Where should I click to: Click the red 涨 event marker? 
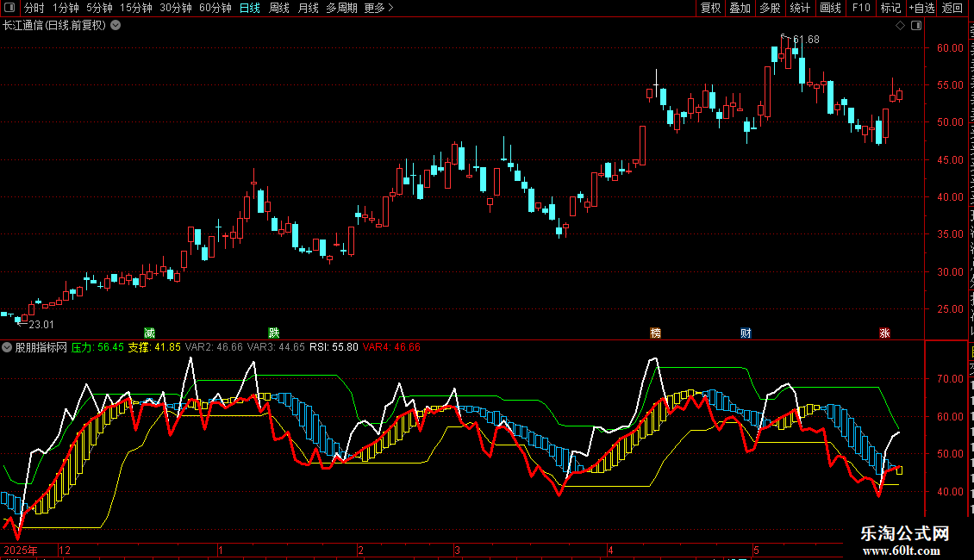[884, 333]
